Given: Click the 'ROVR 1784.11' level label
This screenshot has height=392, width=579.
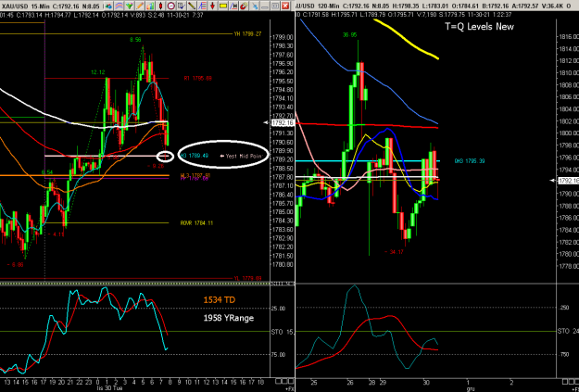Looking at the screenshot, I should tap(196, 223).
